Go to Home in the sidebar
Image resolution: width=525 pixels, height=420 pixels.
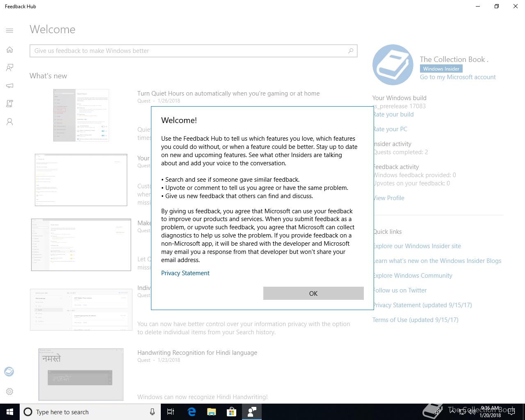[10, 50]
